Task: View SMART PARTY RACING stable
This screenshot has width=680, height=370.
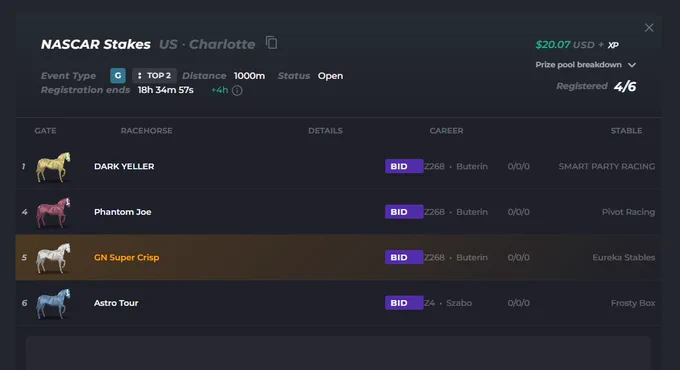Action: click(x=607, y=166)
